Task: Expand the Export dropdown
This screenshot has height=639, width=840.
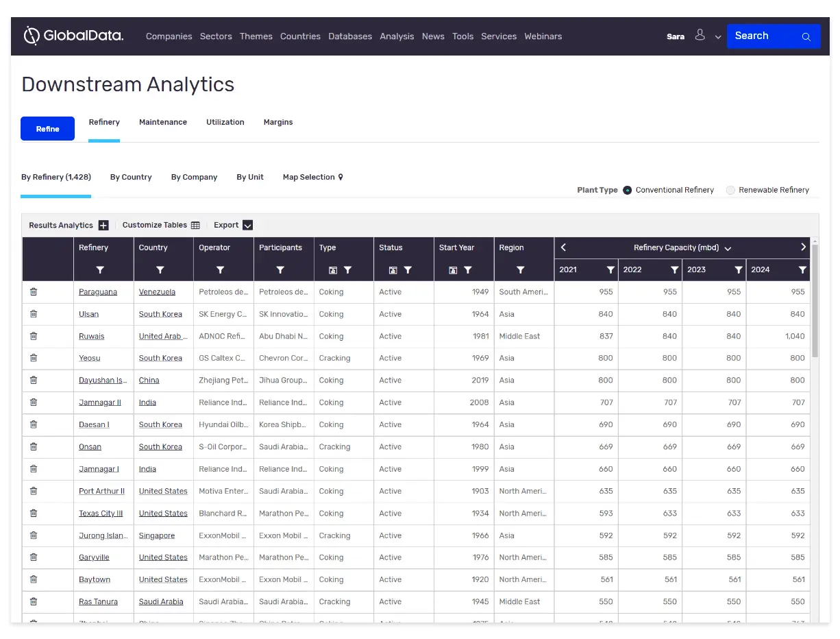Action: 248,226
